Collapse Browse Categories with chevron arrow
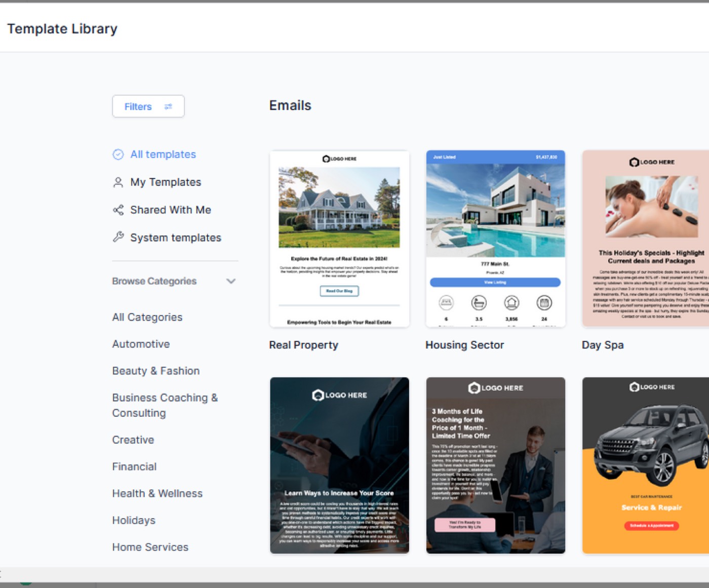This screenshot has width=709, height=588. (231, 281)
